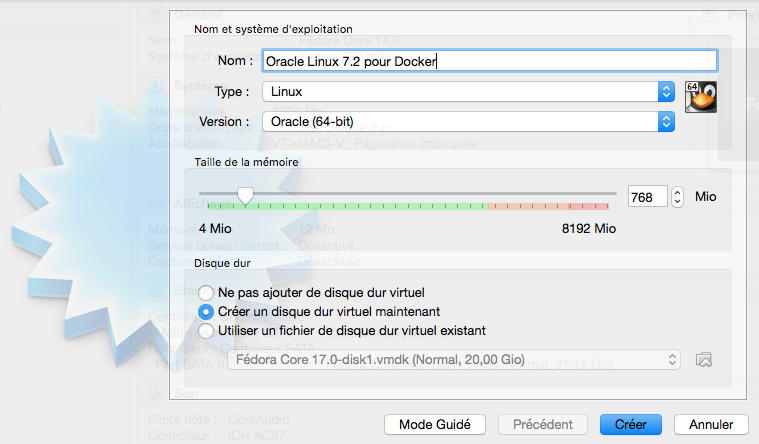Click the folder icon to browse disk files

(703, 359)
